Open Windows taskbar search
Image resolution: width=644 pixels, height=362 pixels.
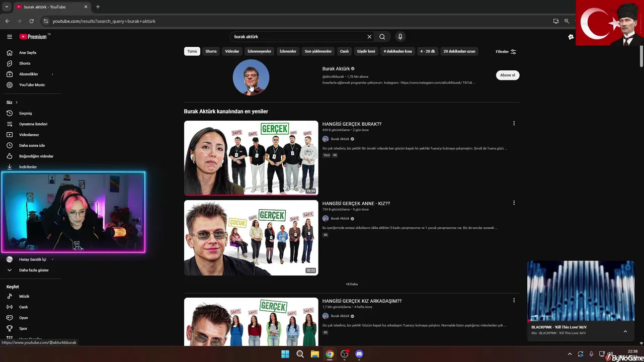300,354
